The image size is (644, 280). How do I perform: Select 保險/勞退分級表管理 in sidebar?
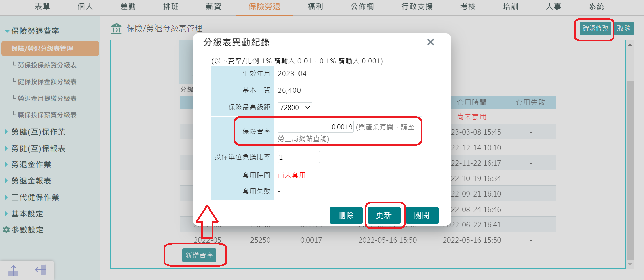pos(50,49)
